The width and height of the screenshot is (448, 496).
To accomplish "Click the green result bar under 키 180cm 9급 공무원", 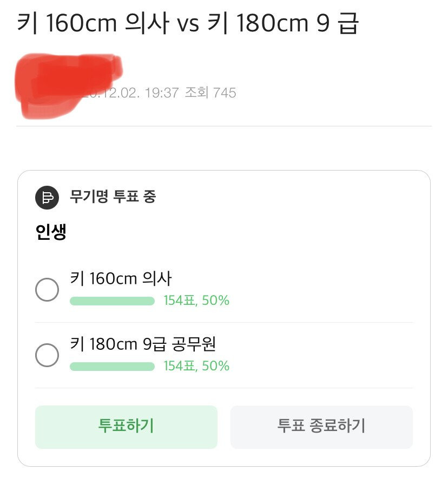I will (112, 367).
